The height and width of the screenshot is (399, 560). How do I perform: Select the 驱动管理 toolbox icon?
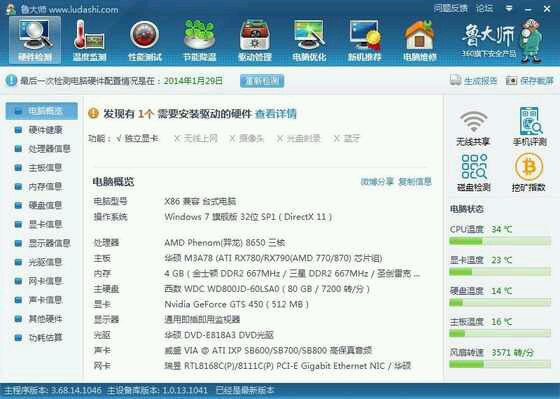pyautogui.click(x=255, y=40)
